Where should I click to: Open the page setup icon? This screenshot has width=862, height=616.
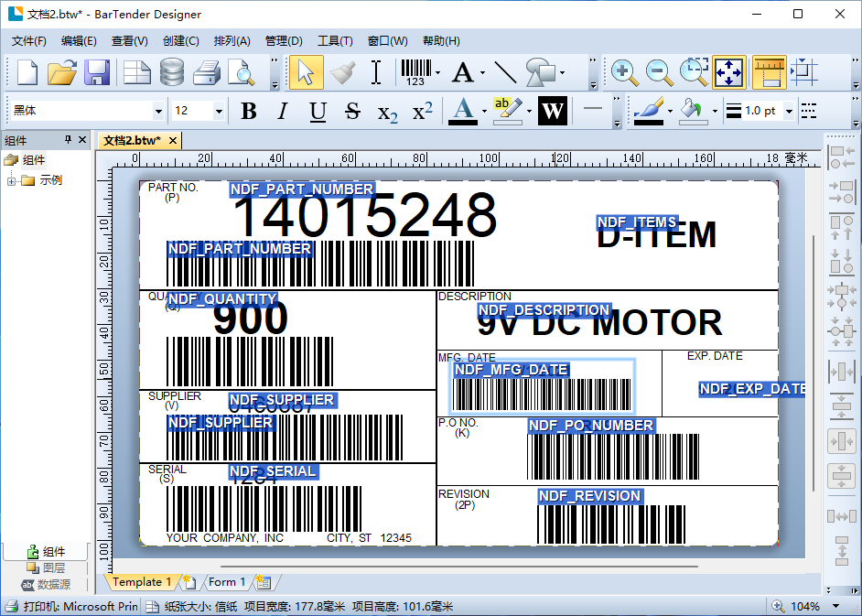(x=137, y=72)
